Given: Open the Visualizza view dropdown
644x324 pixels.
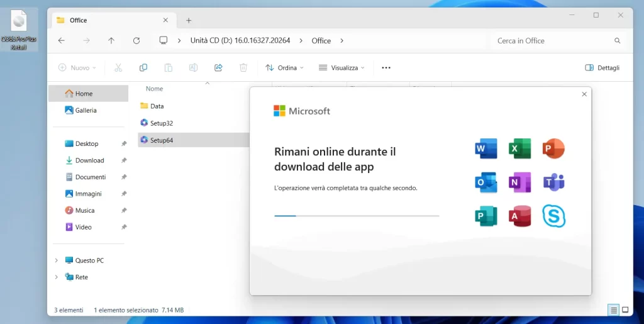Looking at the screenshot, I should click(341, 68).
